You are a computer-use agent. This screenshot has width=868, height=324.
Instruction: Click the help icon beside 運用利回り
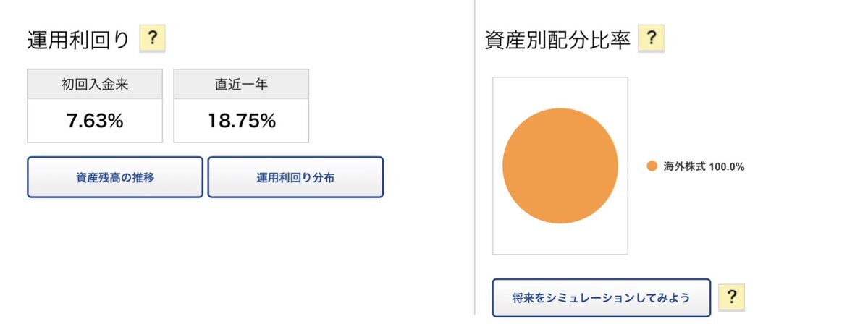(152, 39)
